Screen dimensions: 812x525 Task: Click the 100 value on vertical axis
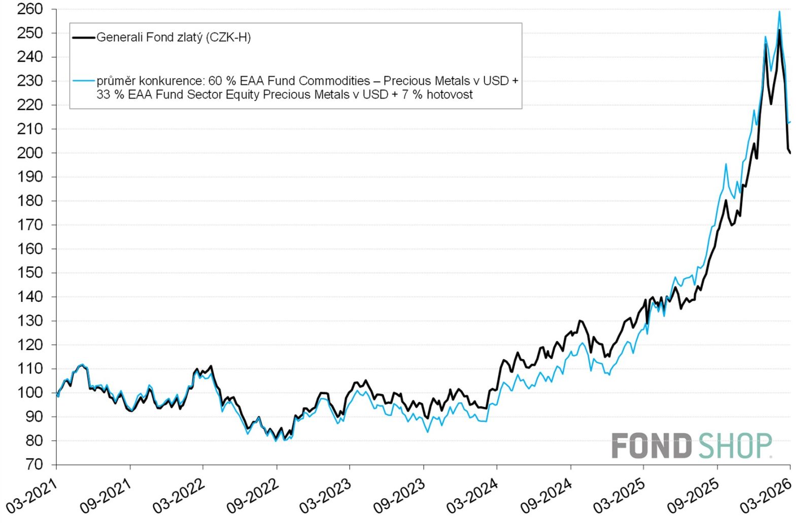point(30,393)
